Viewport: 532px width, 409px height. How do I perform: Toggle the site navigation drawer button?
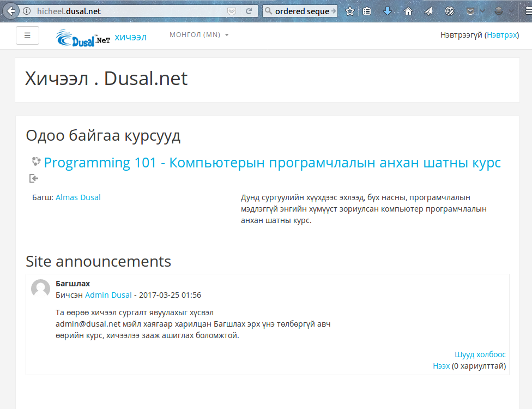27,35
